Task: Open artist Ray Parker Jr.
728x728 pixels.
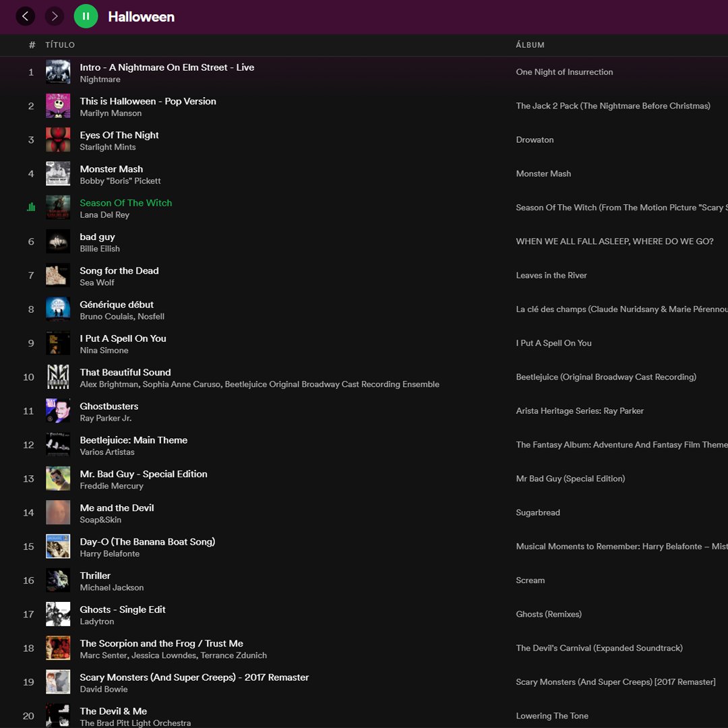Action: [x=106, y=419]
